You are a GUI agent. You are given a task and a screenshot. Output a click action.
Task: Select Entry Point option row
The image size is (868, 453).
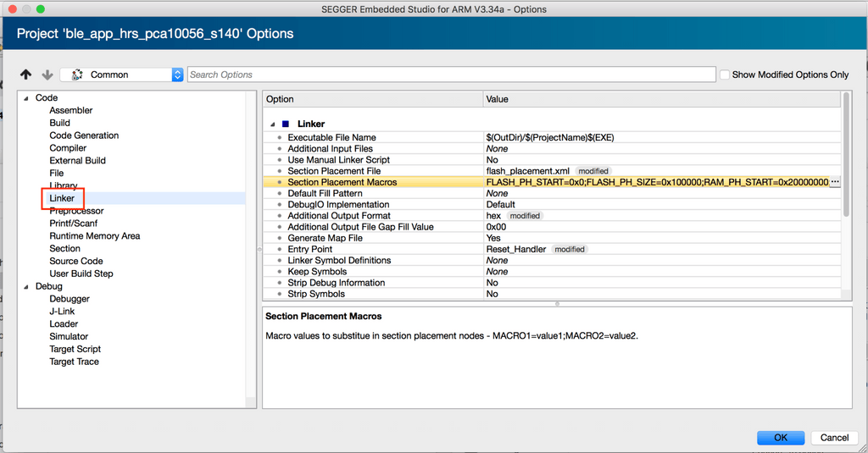(552, 250)
